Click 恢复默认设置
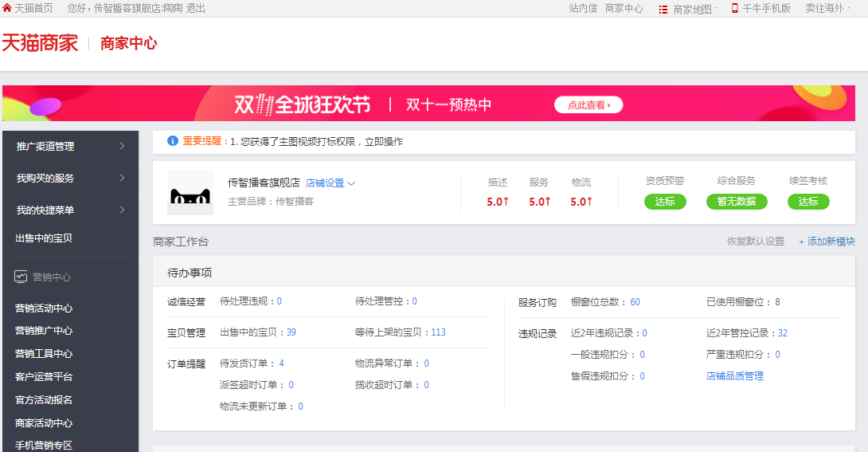Image resolution: width=868 pixels, height=452 pixels. tap(756, 241)
